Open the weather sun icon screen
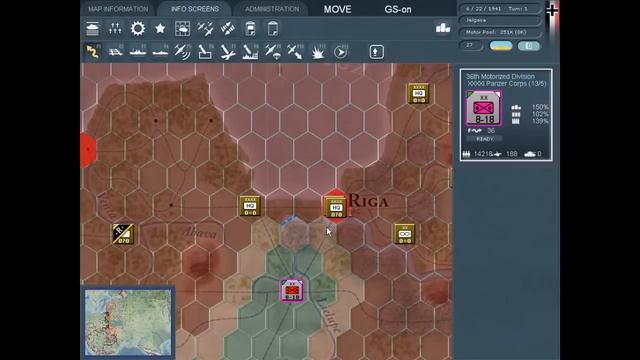This screenshot has height=360, width=640. (x=138, y=29)
